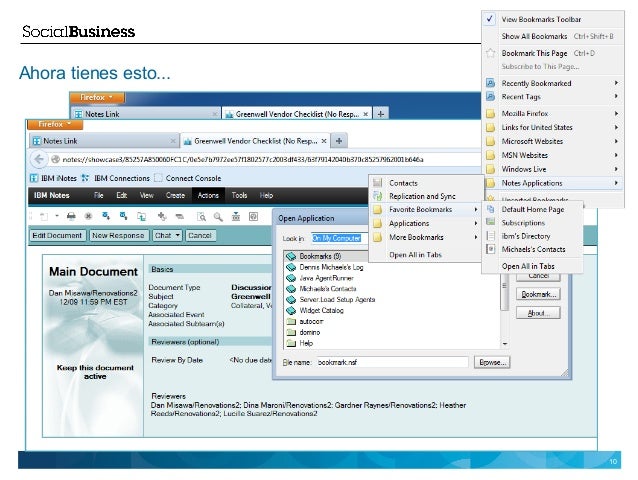Click the File name field containing bookmark.nsf
Viewport: 638px width, 480px height.
(392, 362)
